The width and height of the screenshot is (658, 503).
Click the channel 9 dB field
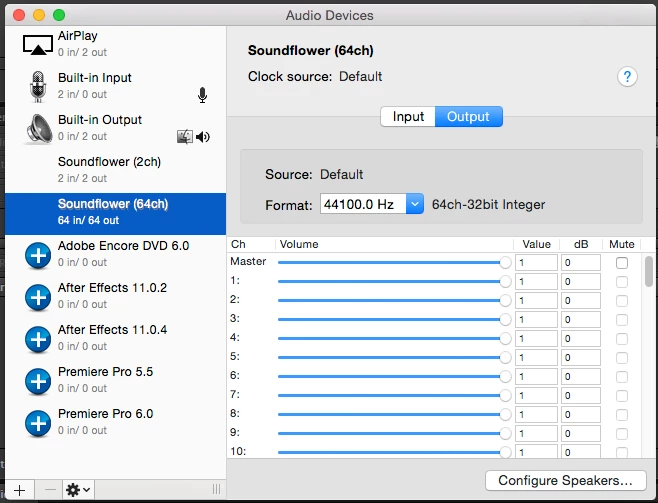[x=581, y=433]
